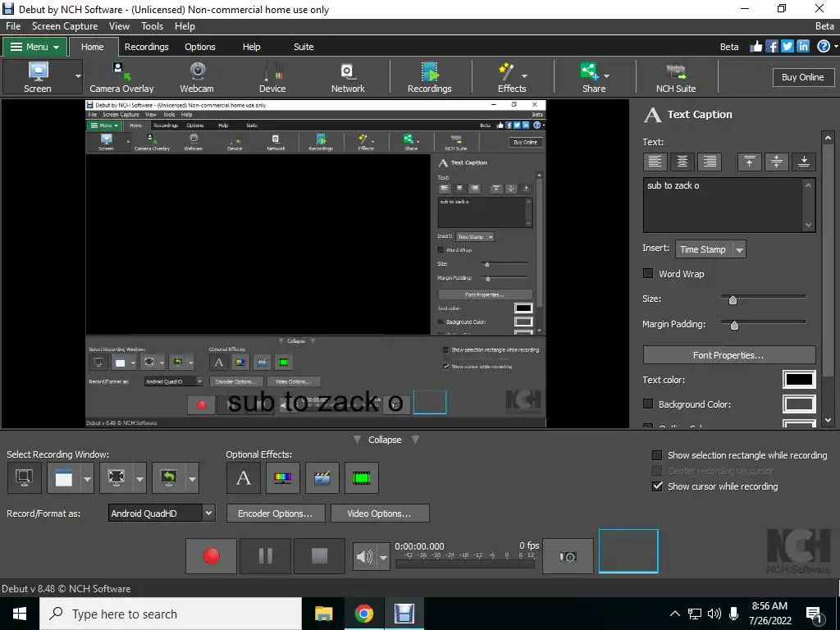Select the Screen capture source
Viewport: 840px width, 630px height.
(x=38, y=77)
